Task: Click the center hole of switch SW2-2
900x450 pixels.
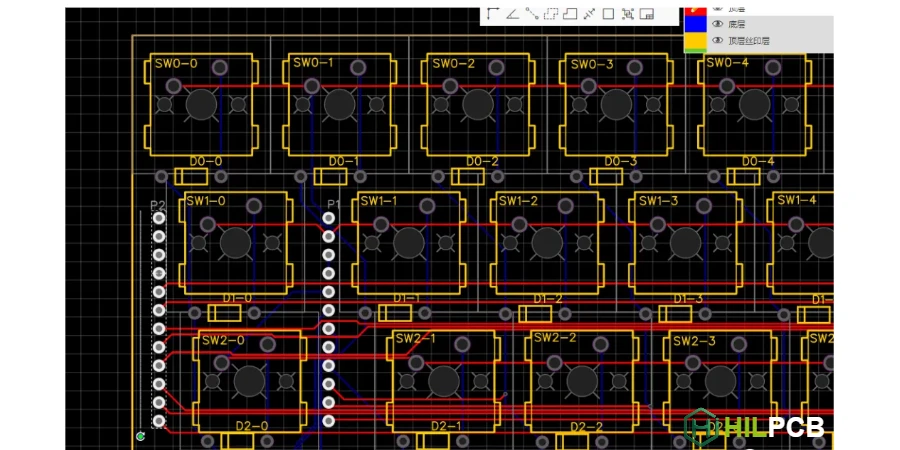Action: (582, 381)
